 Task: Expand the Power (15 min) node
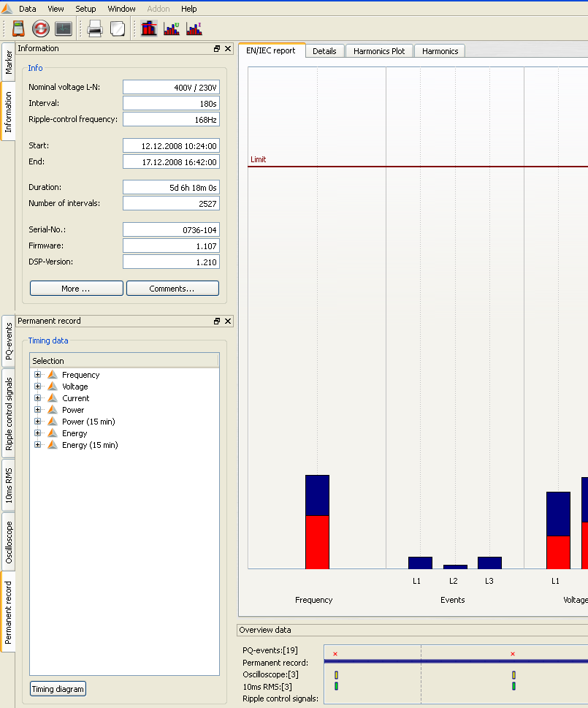pyautogui.click(x=37, y=422)
